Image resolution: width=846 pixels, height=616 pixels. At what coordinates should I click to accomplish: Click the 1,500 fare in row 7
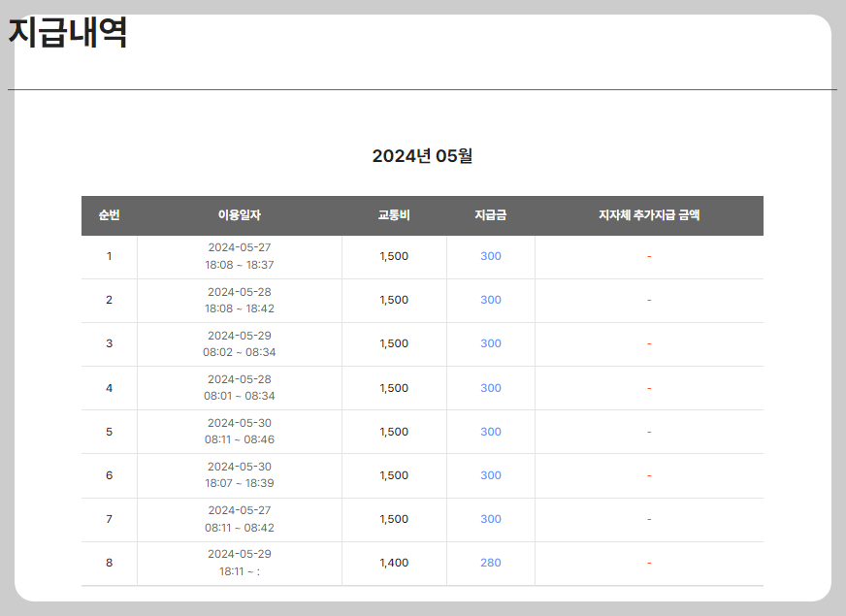pos(394,519)
